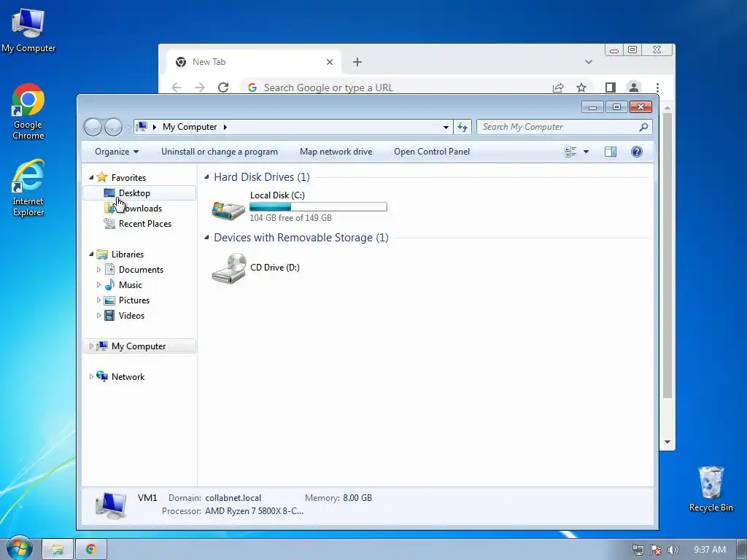
Task: Open Windows Explorer from the taskbar
Action: [x=58, y=550]
